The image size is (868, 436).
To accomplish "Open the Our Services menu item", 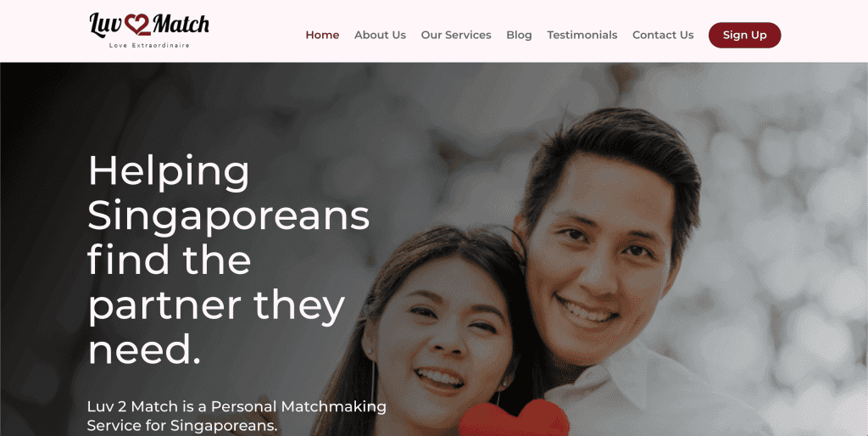I will [x=456, y=35].
